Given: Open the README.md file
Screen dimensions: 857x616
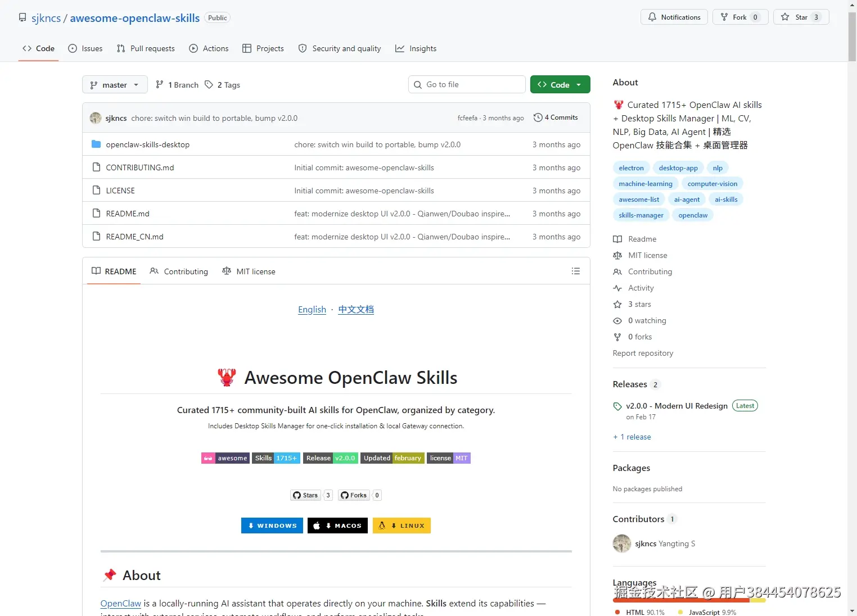Looking at the screenshot, I should tap(128, 214).
